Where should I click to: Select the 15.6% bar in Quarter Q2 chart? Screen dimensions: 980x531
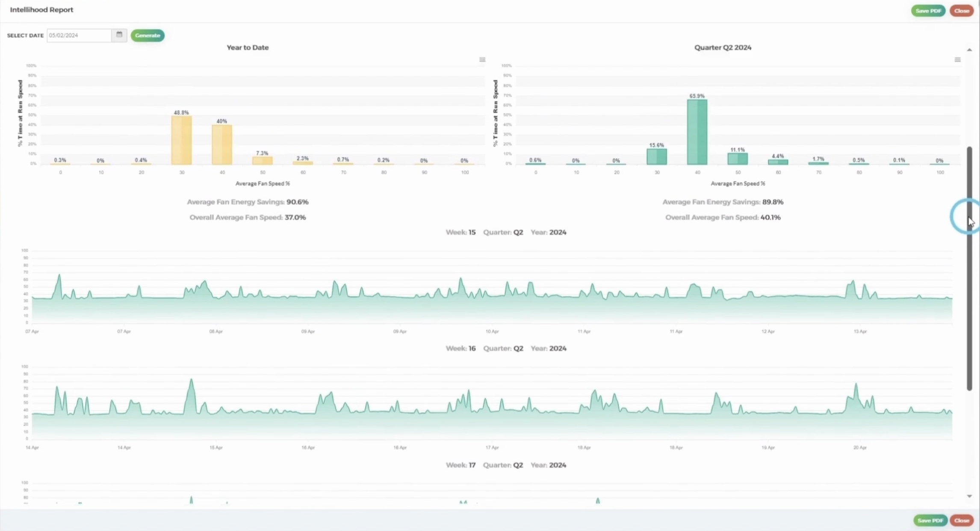pos(657,157)
